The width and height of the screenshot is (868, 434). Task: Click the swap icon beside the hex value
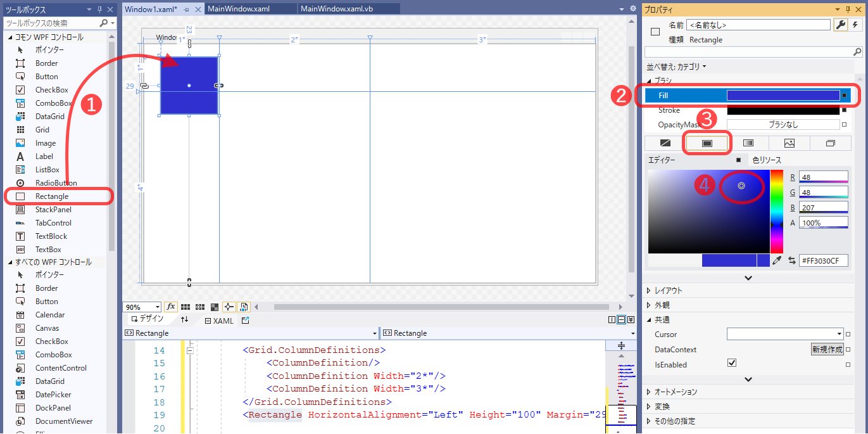pos(791,260)
